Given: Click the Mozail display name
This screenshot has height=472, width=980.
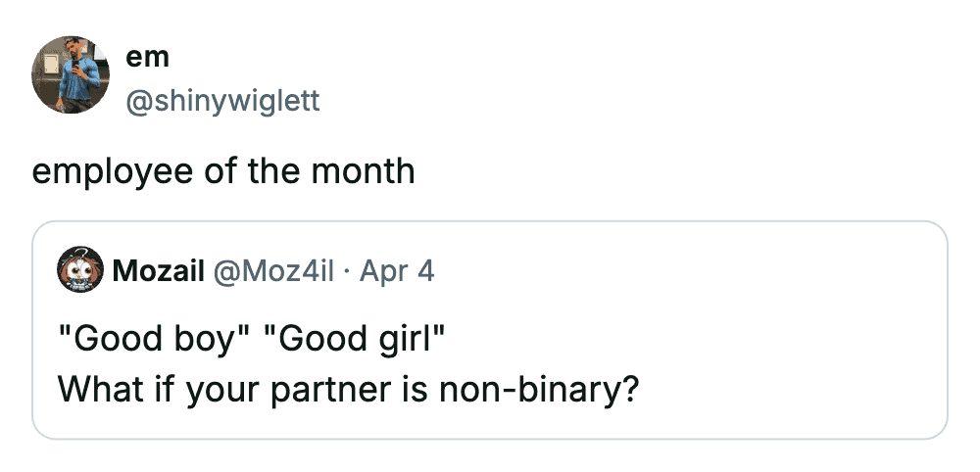Looking at the screenshot, I should (158, 270).
